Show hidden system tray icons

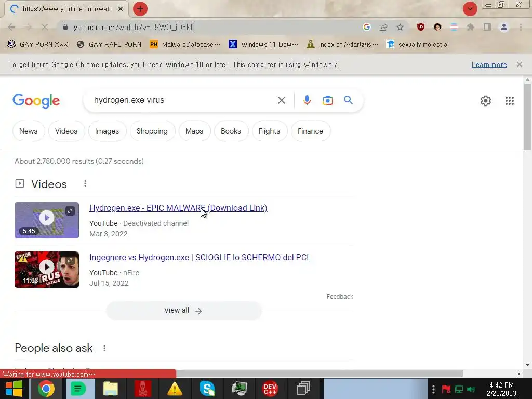[433, 389]
